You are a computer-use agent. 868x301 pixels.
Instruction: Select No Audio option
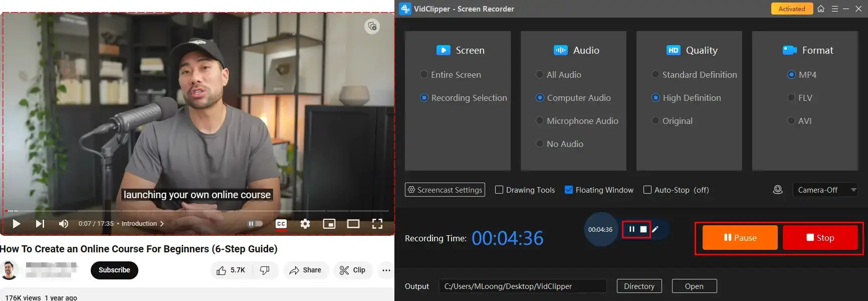click(559, 144)
